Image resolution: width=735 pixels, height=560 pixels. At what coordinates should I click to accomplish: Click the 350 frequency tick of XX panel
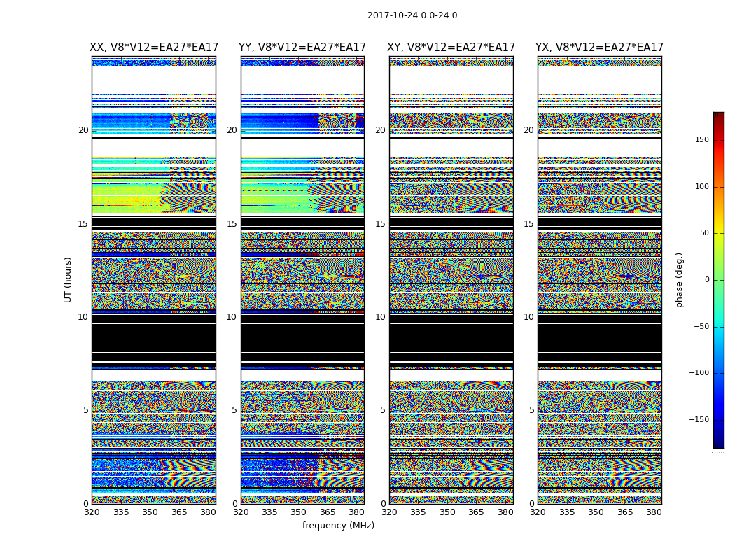pos(150,512)
